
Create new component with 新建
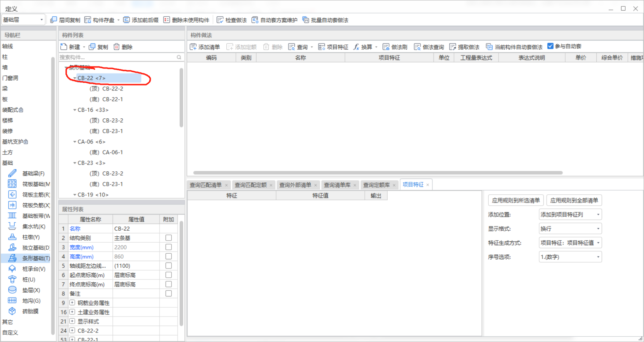70,47
